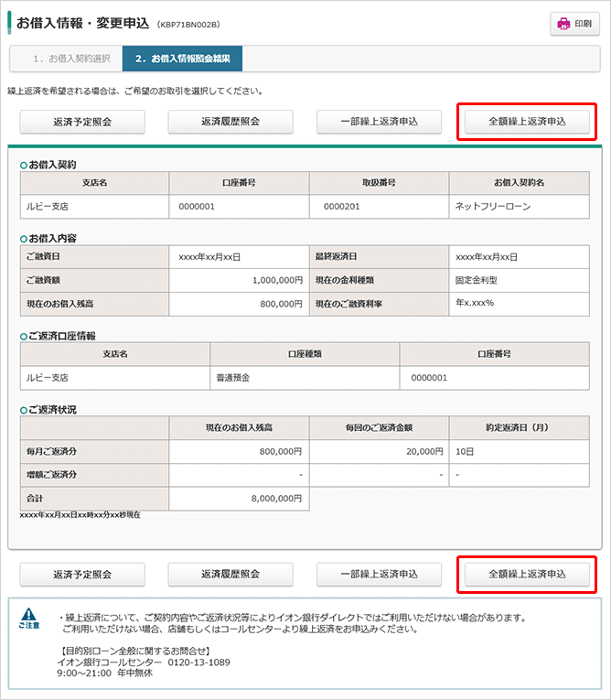Click the 最終返済日 label
This screenshot has width=611, height=700.
click(336, 257)
